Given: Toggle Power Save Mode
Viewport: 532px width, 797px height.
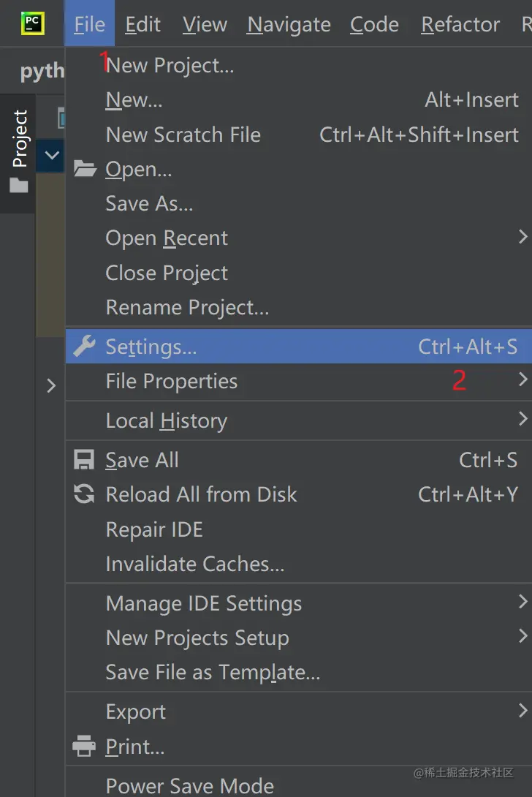Looking at the screenshot, I should [x=189, y=785].
